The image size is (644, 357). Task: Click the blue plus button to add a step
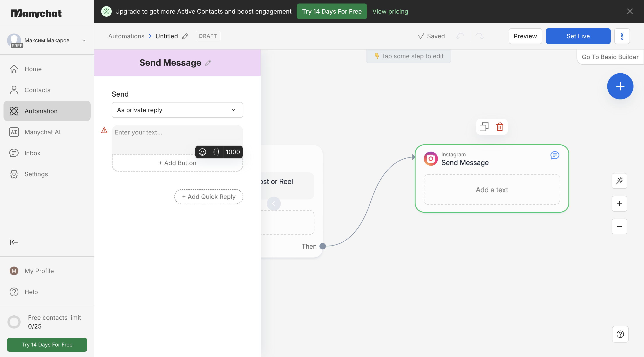pos(620,86)
